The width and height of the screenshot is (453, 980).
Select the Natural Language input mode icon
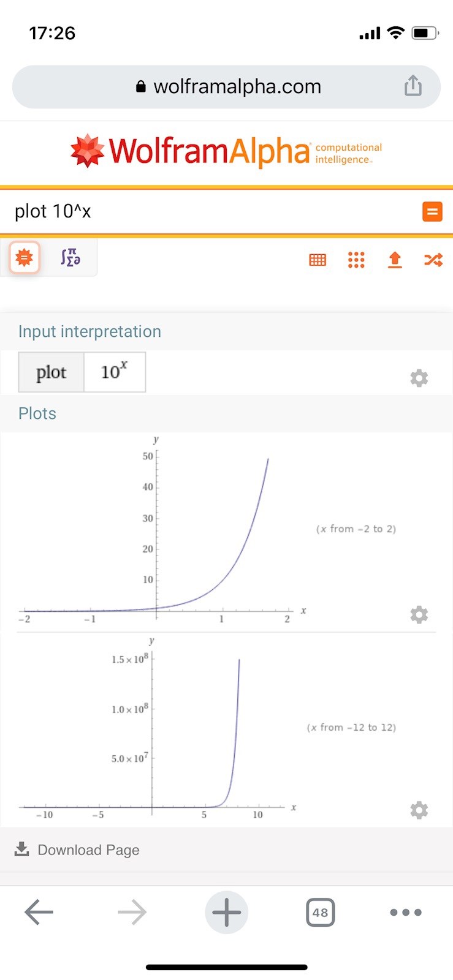[x=25, y=258]
